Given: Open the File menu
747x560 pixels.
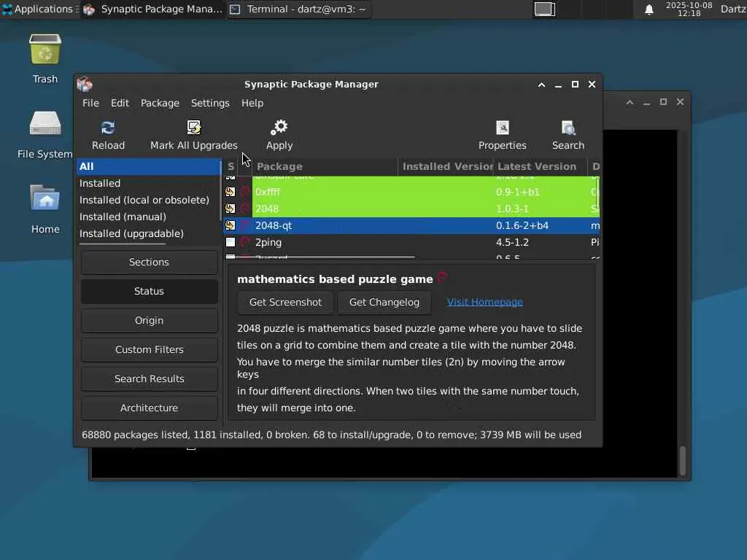Looking at the screenshot, I should pyautogui.click(x=90, y=103).
